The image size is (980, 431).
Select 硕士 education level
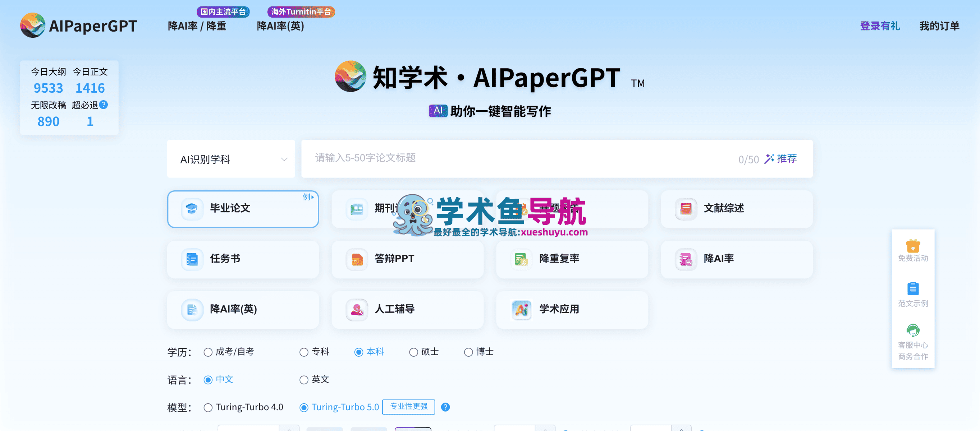[424, 352]
